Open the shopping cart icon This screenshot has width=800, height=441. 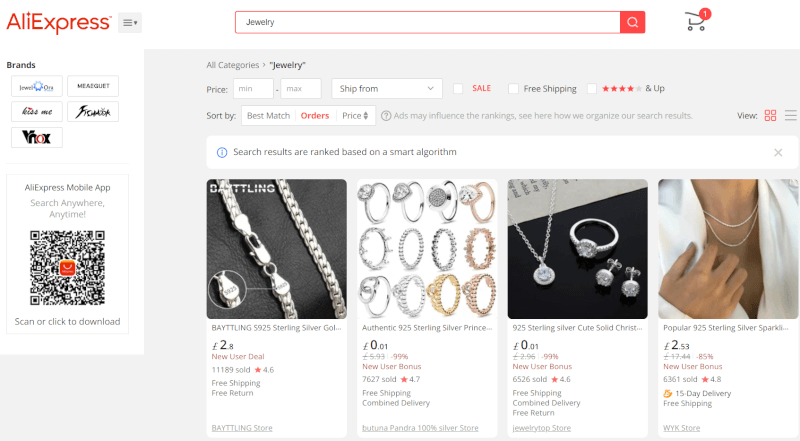(696, 20)
